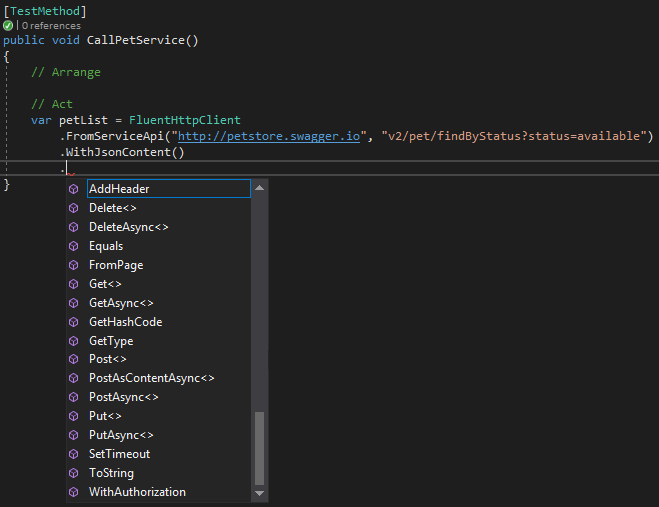Click the CallPetService method name
The width and height of the screenshot is (659, 507).
(x=136, y=40)
